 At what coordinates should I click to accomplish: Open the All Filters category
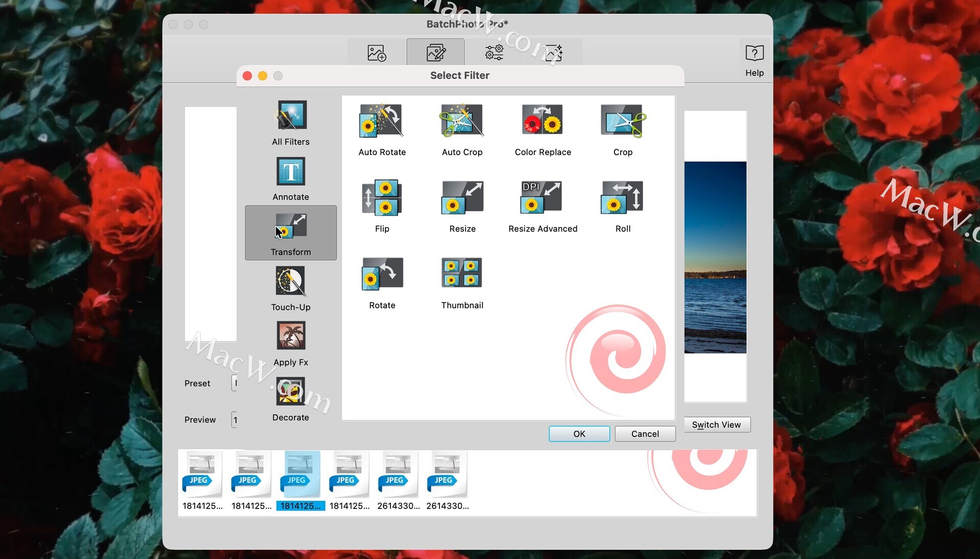pyautogui.click(x=290, y=116)
